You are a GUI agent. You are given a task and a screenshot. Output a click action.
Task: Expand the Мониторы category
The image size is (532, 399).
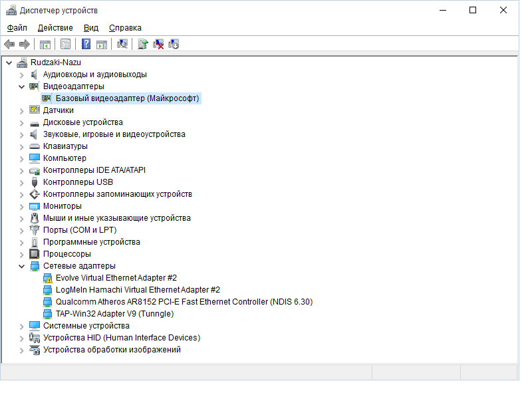pos(22,207)
